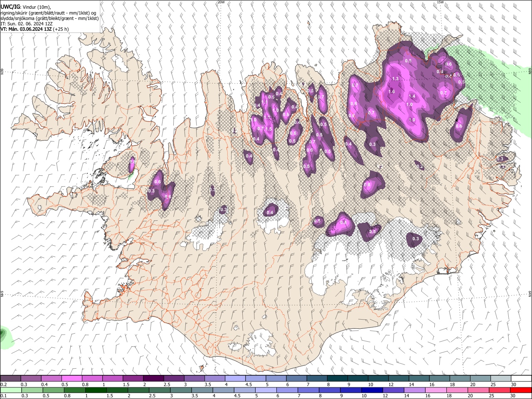532x399 pixels.
Task: Click the 'UWC/IG: Vindur (10m)' title text
Action: pyautogui.click(x=26, y=7)
